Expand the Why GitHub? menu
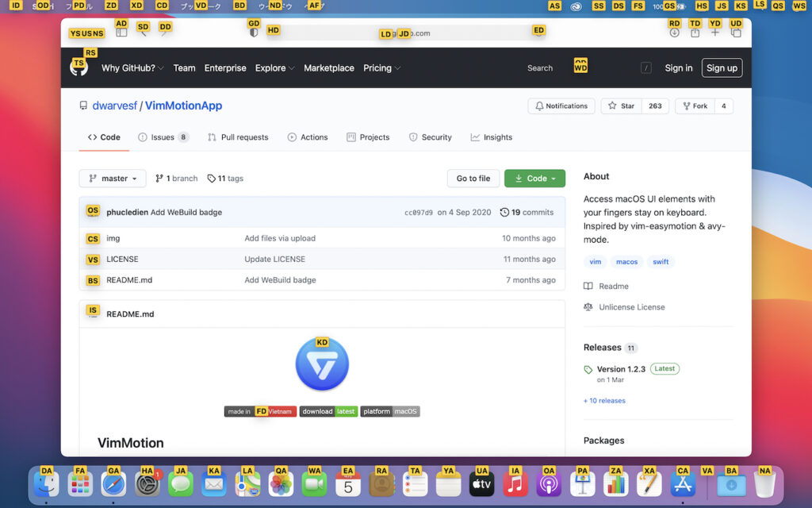The image size is (812, 508). [132, 68]
